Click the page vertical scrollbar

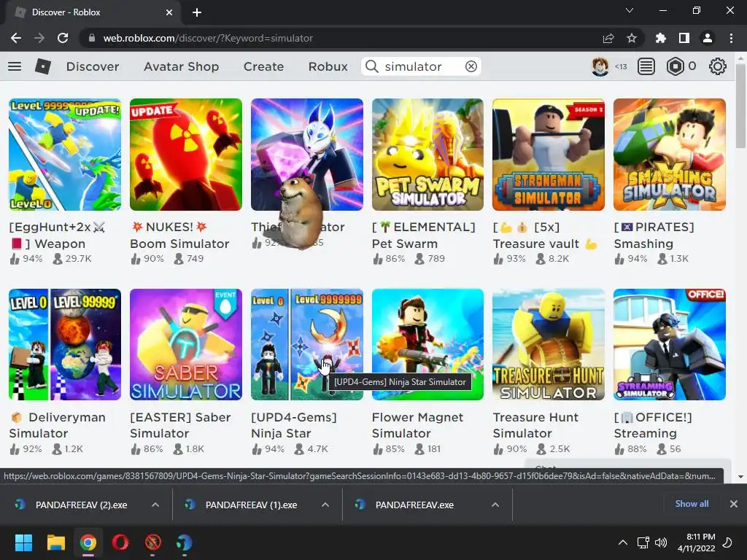point(740,105)
